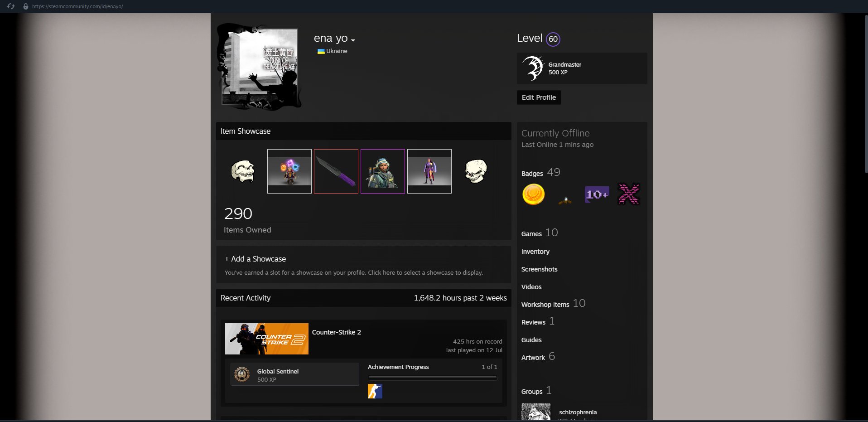This screenshot has width=868, height=422.
Task: Click the Global Sentinel badge icon
Action: point(242,374)
